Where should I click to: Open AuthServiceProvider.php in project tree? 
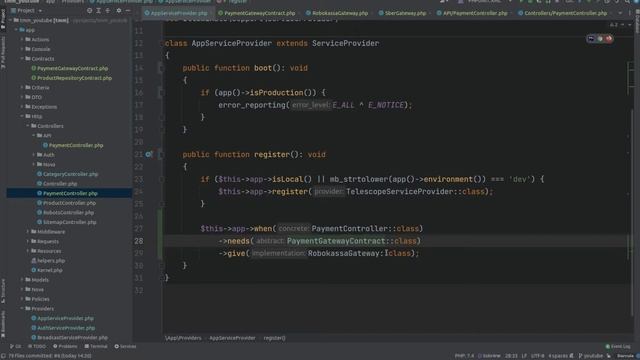click(x=63, y=328)
